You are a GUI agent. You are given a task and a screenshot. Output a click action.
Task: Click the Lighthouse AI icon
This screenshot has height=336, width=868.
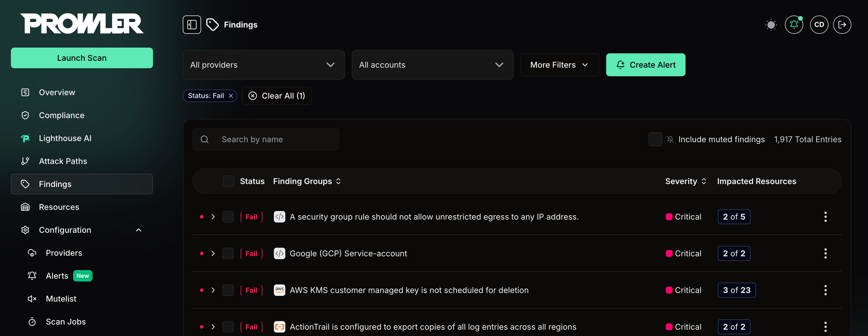tap(25, 138)
